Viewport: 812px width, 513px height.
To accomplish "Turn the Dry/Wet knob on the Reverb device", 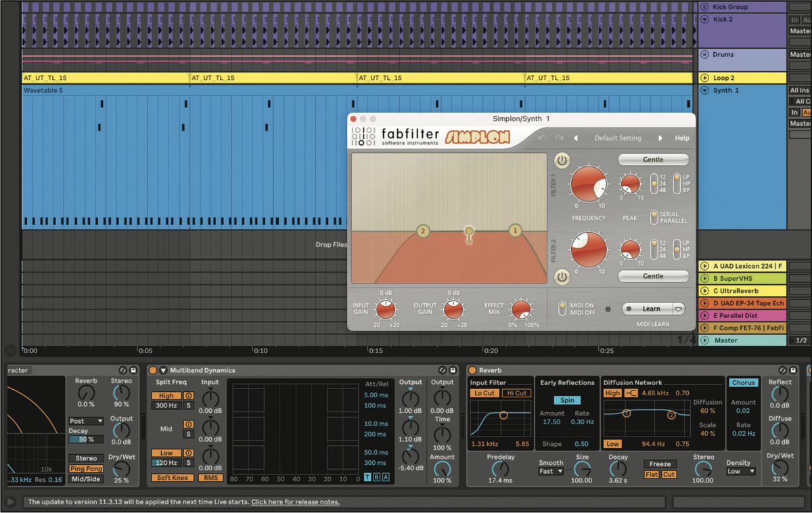I will [x=782, y=468].
